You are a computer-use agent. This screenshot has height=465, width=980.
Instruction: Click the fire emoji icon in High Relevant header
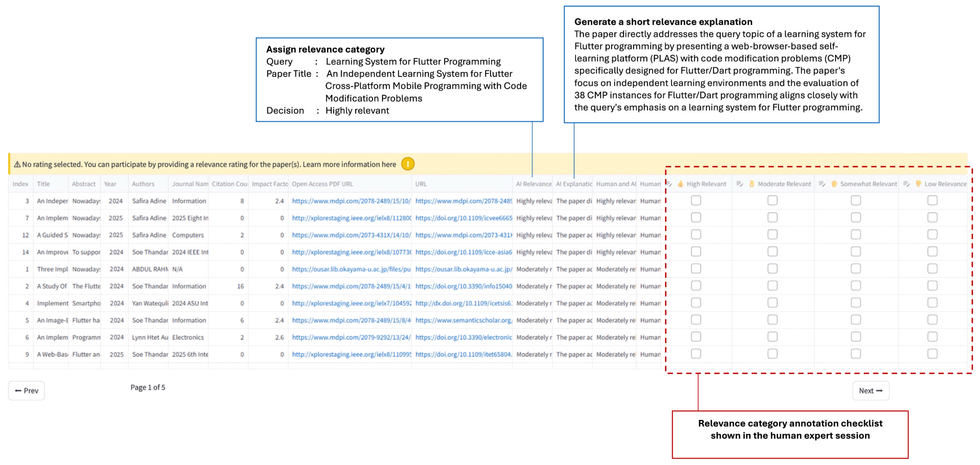point(681,184)
